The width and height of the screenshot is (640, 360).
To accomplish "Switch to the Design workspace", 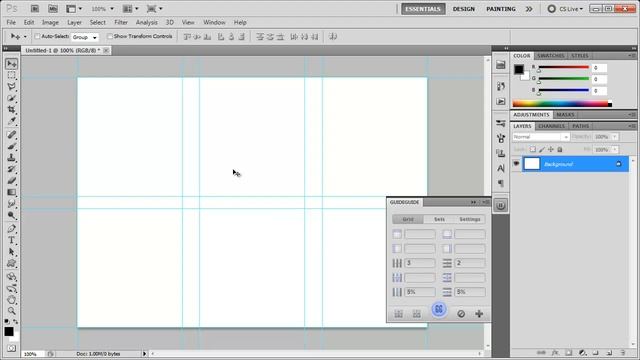I will [464, 9].
